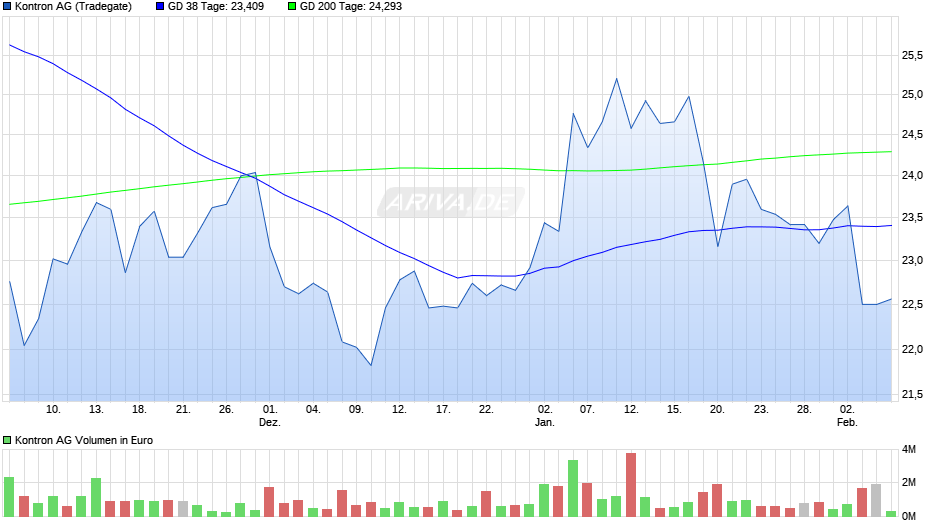The image size is (940, 526).
Task: Click the 2M volume axis label
Action: tap(909, 483)
